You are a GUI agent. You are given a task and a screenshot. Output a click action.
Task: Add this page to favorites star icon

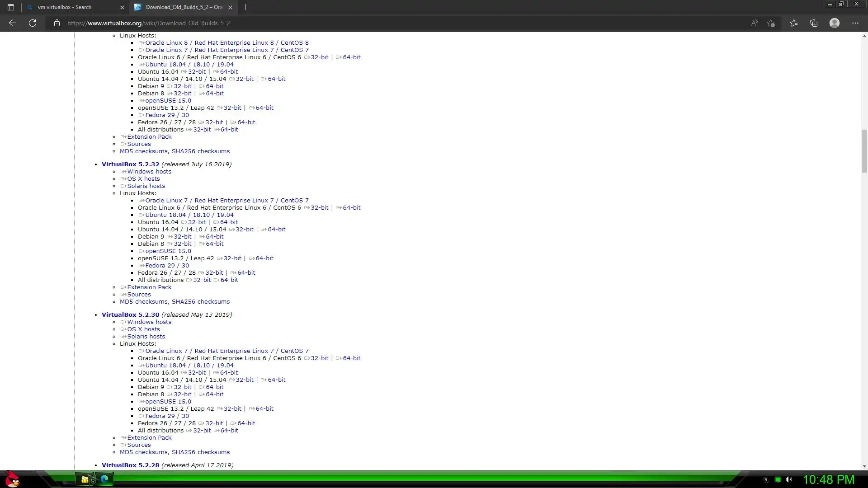click(x=771, y=23)
